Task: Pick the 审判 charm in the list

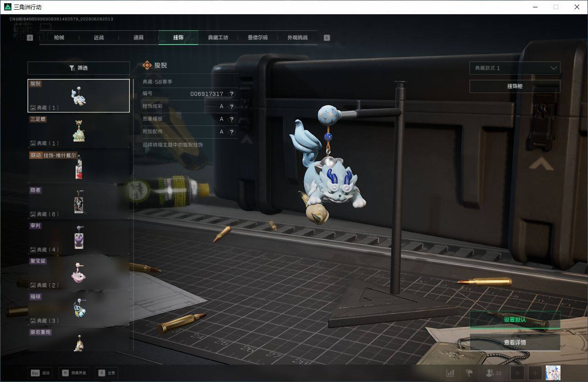Action: coord(78,237)
